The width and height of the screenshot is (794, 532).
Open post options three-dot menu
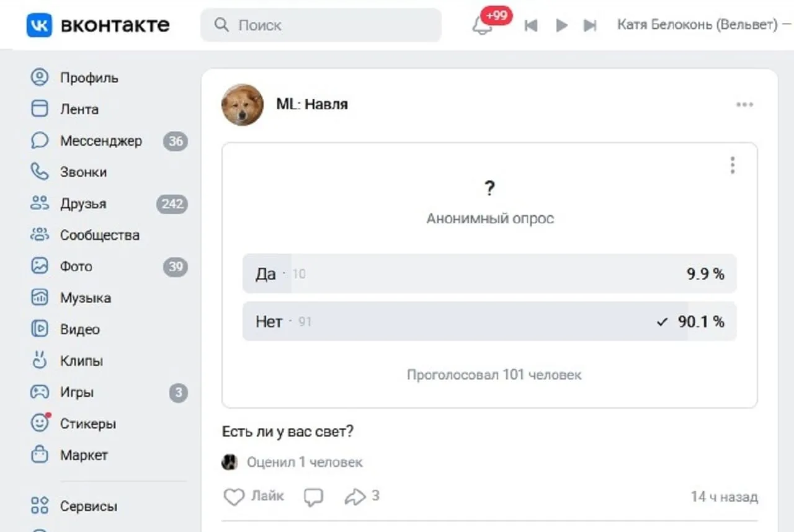[744, 104]
